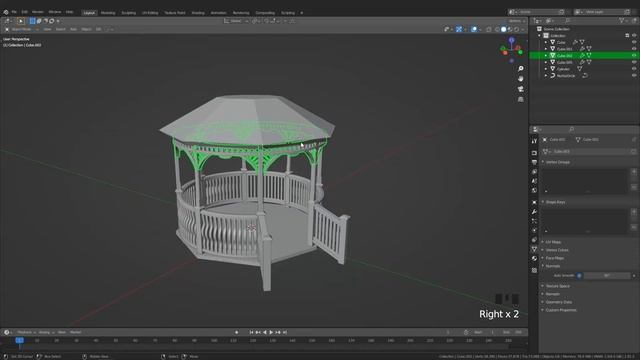
Task: Open the outliner filter dropdown
Action: click(x=623, y=21)
